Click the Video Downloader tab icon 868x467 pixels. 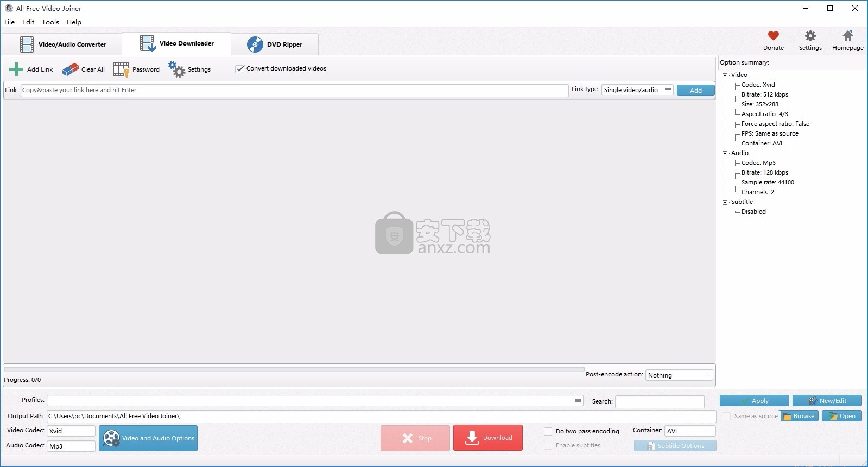click(x=148, y=43)
